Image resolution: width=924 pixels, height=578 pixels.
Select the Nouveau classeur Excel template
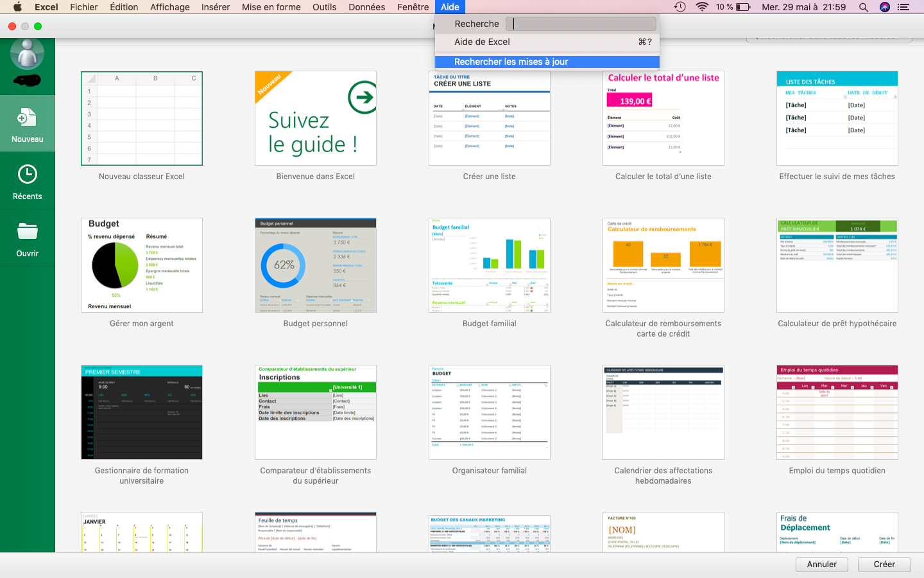point(142,118)
